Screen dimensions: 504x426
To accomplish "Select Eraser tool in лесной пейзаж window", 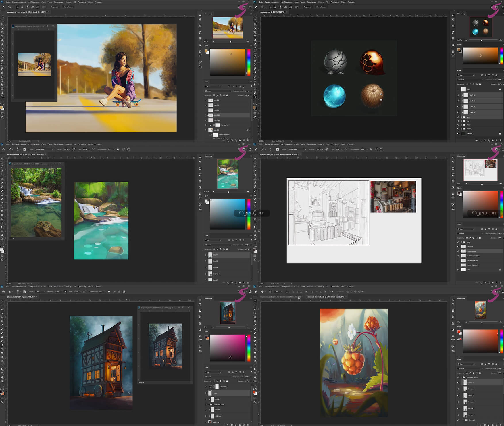I will [x=2, y=203].
